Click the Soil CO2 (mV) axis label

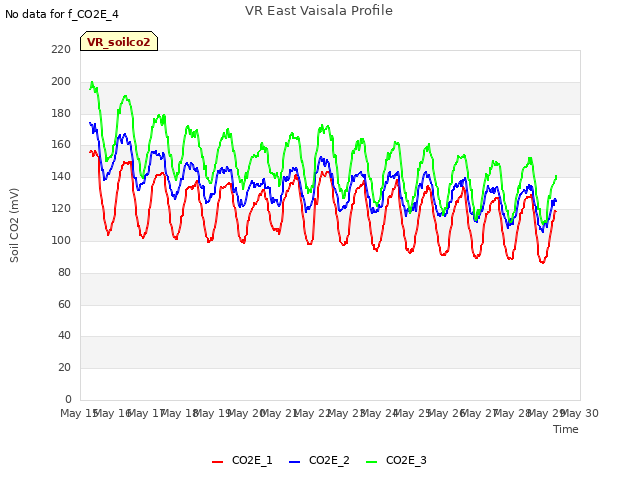point(14,225)
